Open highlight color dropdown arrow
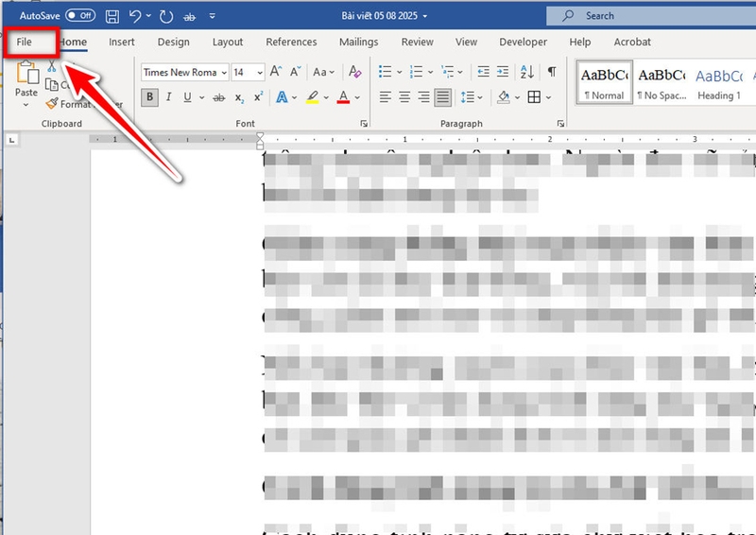The image size is (756, 535). [x=326, y=98]
